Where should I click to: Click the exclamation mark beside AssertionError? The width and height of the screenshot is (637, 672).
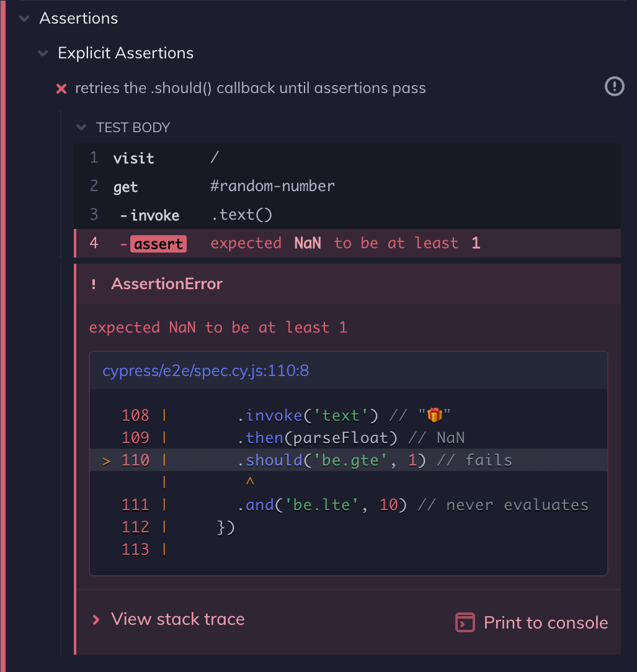(94, 285)
